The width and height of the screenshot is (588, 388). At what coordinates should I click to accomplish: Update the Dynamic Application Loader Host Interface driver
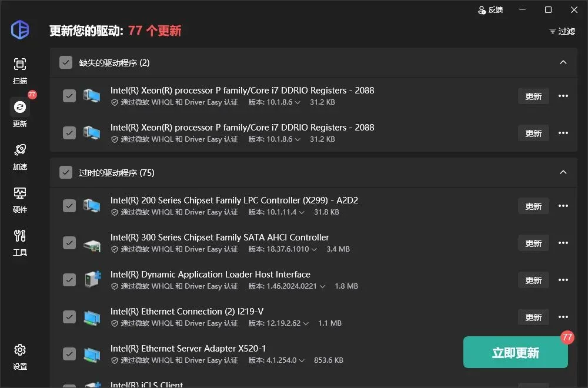click(533, 280)
